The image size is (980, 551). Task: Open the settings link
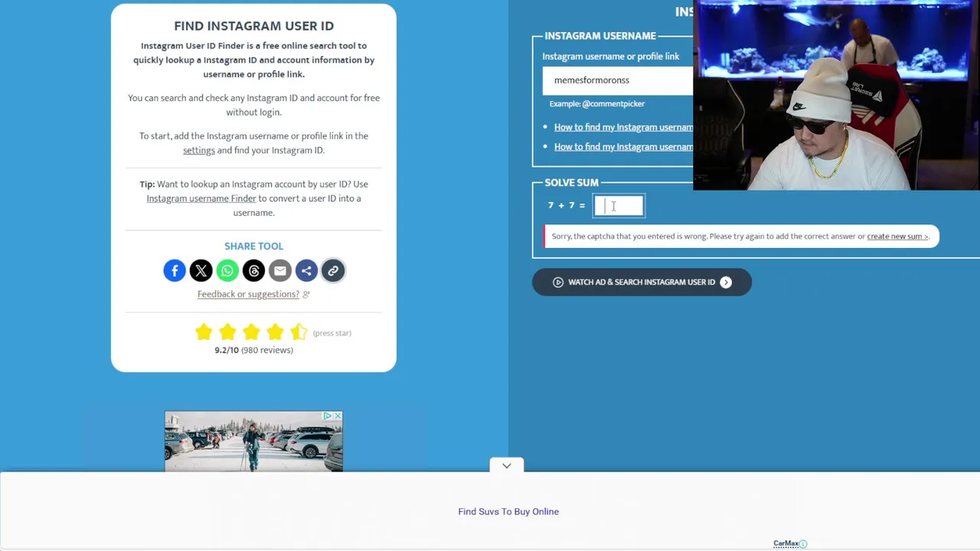click(x=199, y=150)
